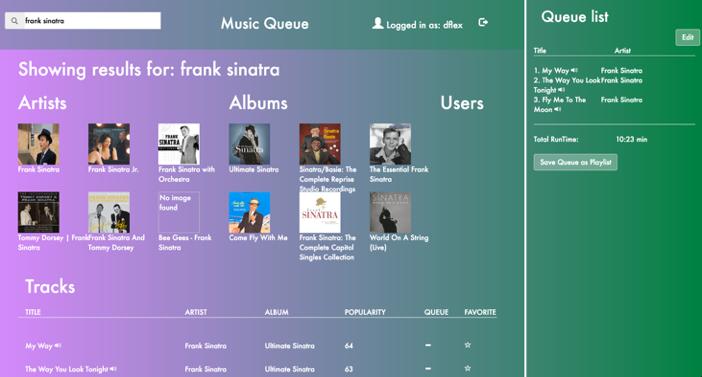Click the logout icon beside dflex

pos(483,22)
